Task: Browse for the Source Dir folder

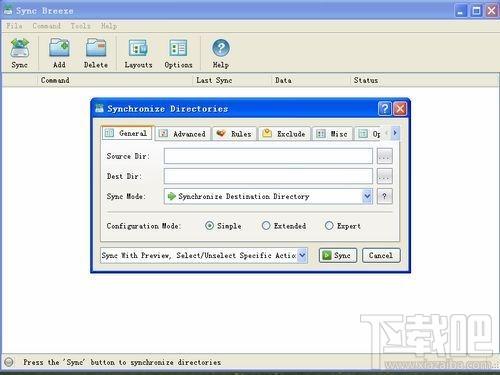Action: 384,156
